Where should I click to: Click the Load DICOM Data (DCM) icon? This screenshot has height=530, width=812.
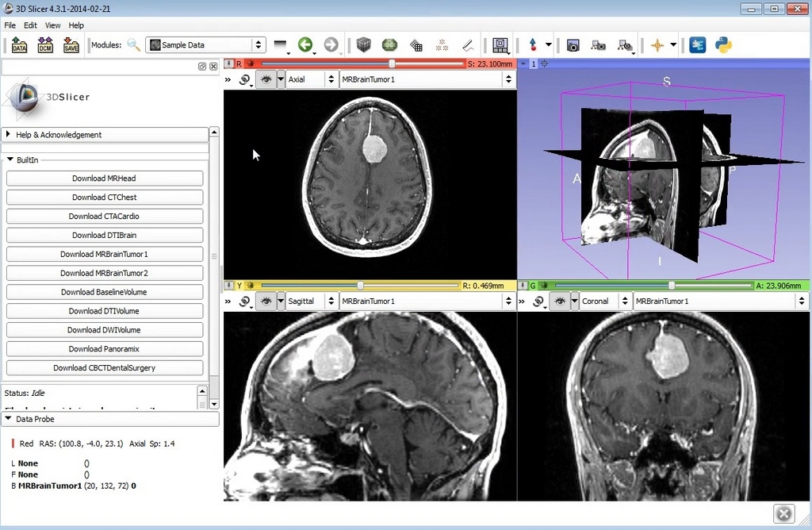(45, 45)
